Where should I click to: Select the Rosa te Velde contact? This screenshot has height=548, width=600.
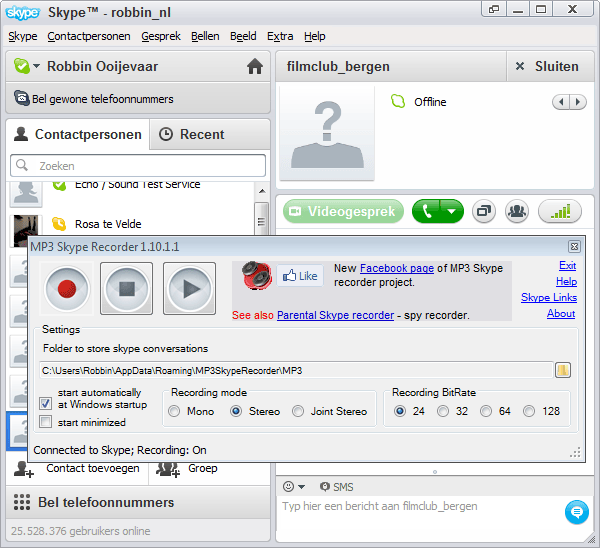pyautogui.click(x=108, y=224)
